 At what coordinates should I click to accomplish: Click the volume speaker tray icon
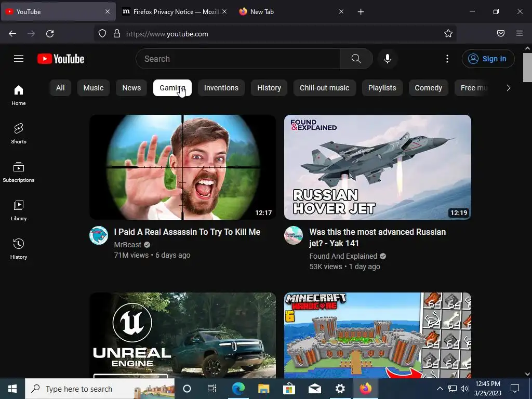[x=464, y=389]
